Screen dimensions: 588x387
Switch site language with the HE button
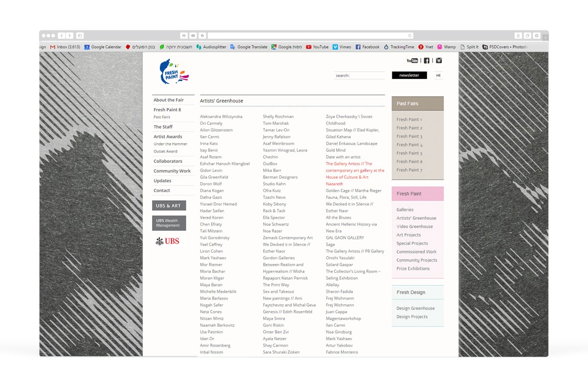pos(438,75)
